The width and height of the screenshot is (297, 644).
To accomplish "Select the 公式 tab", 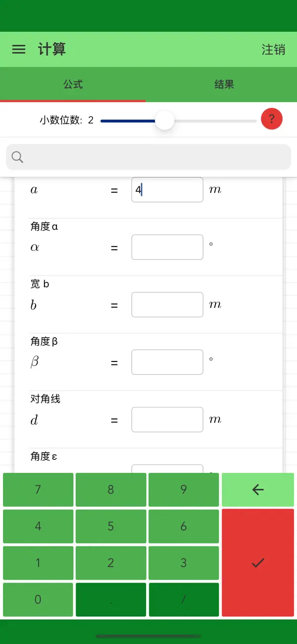I will click(x=73, y=84).
